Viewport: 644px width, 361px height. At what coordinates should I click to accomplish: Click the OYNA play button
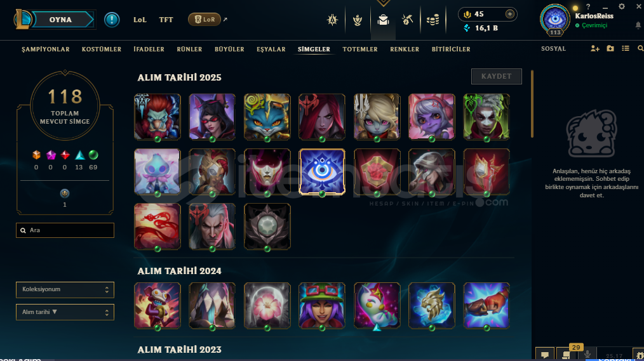(x=61, y=20)
